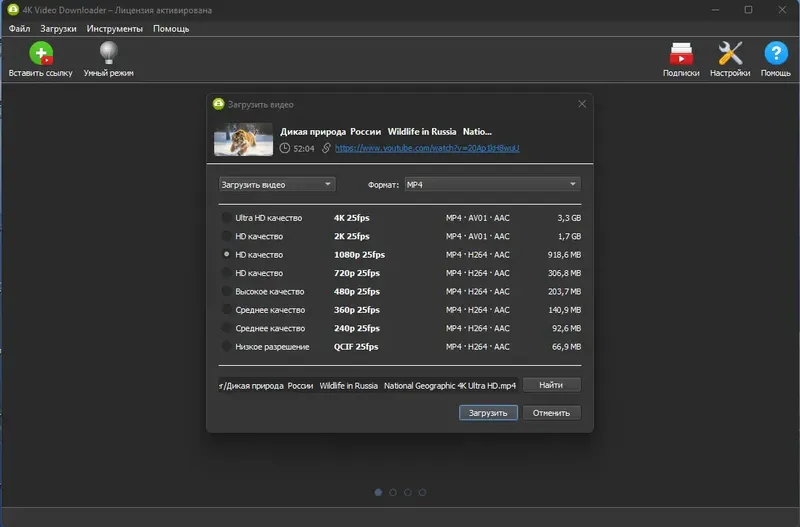This screenshot has height=527, width=800.
Task: Close the Загрузить видео dialog
Action: (x=582, y=104)
